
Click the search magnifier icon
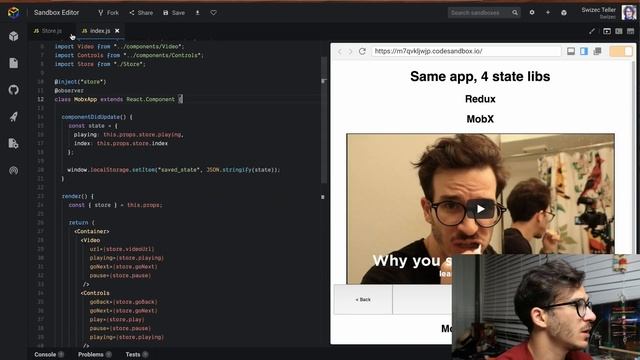point(515,13)
